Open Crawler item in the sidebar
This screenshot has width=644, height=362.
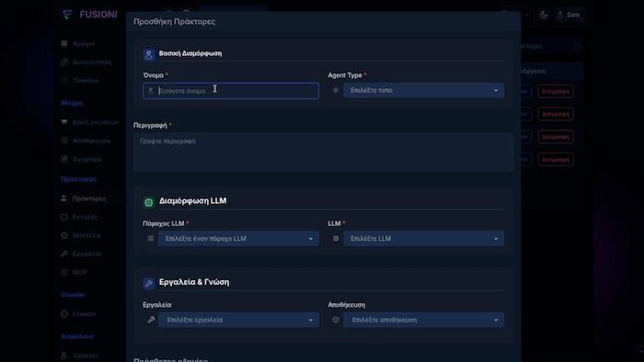click(78, 314)
